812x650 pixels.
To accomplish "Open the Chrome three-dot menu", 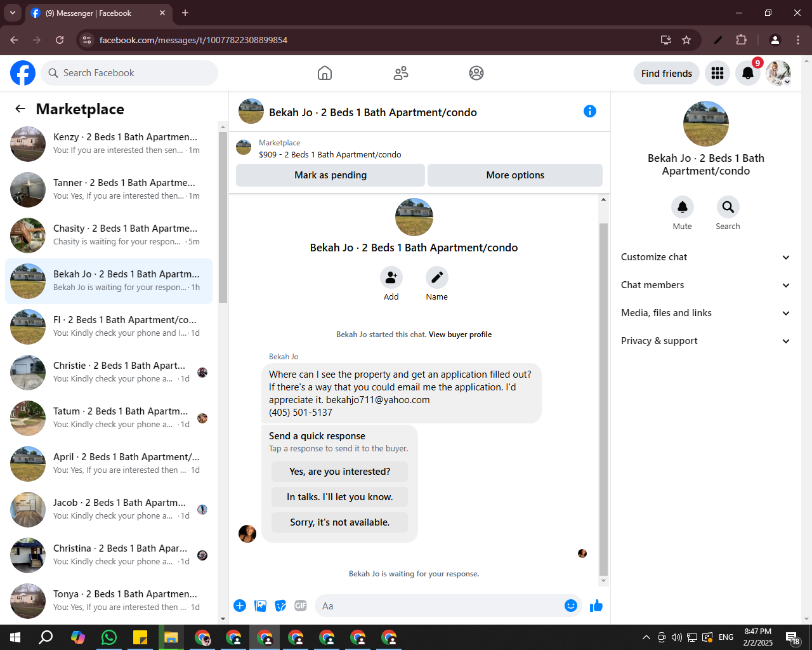I will [798, 40].
